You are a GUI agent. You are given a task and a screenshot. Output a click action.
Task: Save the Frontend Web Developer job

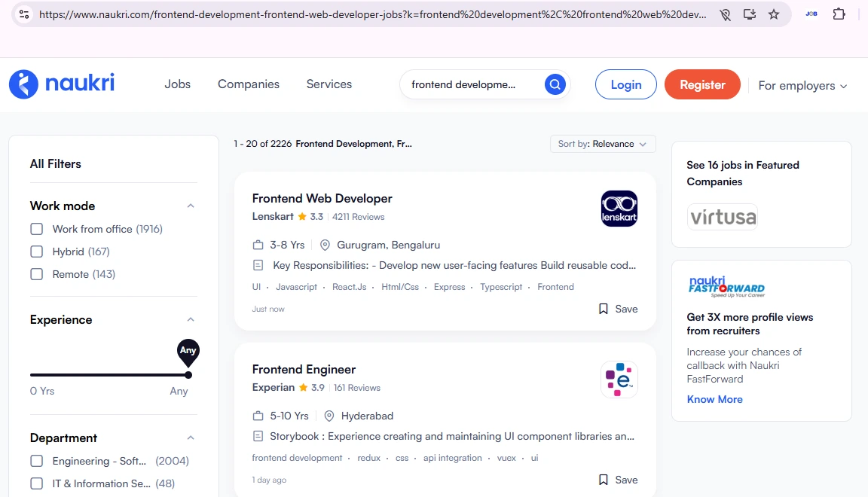point(618,309)
